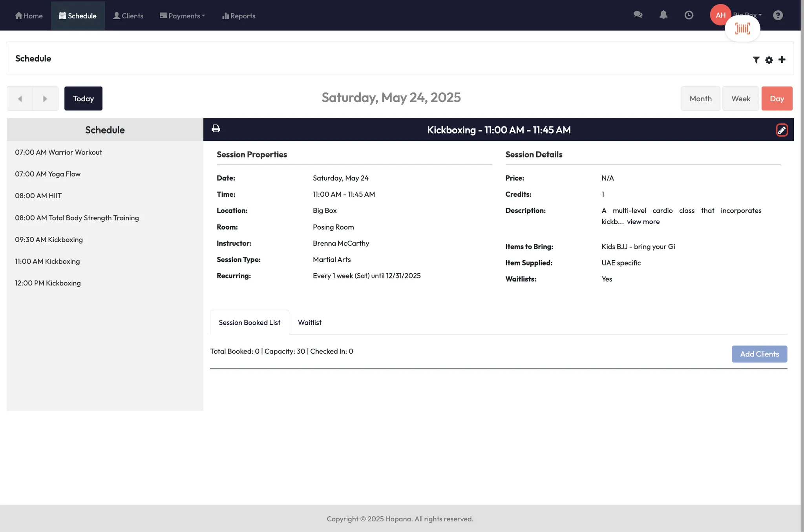Click the barcode scanner icon
804x532 pixels.
click(x=742, y=29)
